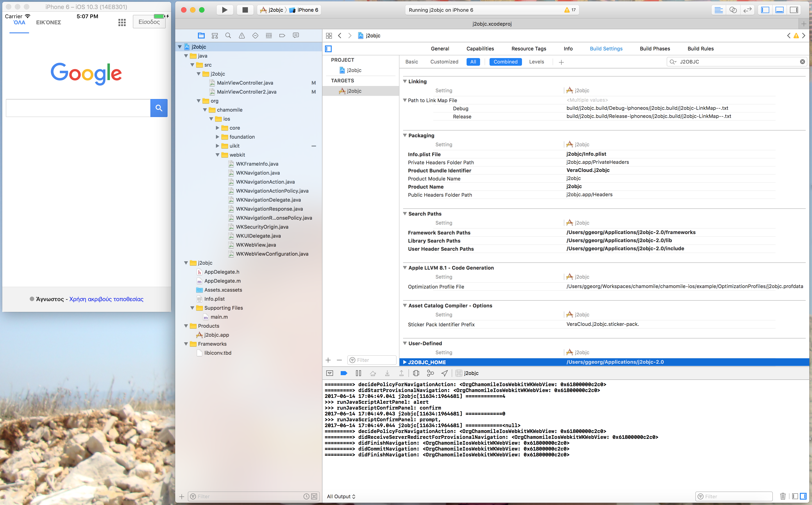Open the Debug Memory Graph icon
Viewport: 812px width, 505px height.
click(x=430, y=373)
